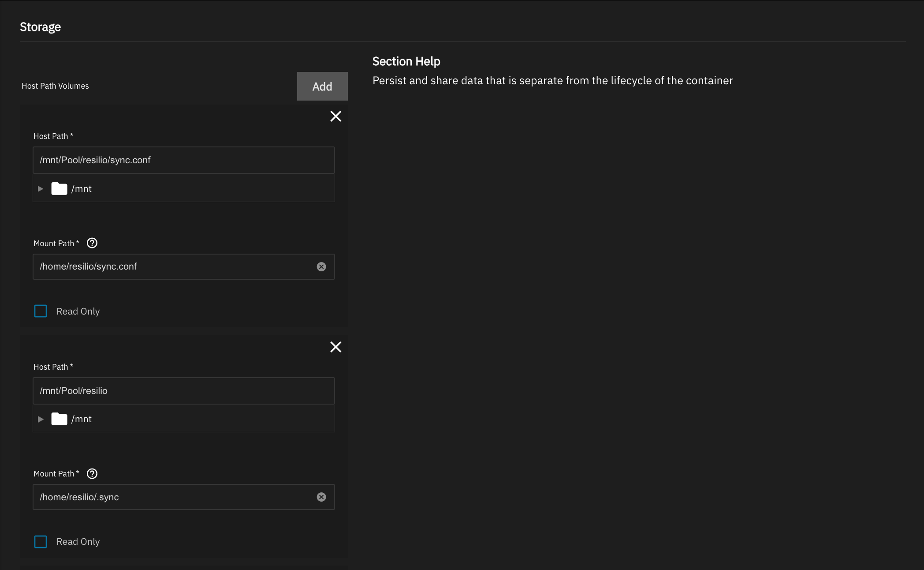The image size is (924, 570).
Task: Remove the /mnt/Pool/resilio host path volume entry
Action: [x=335, y=347]
